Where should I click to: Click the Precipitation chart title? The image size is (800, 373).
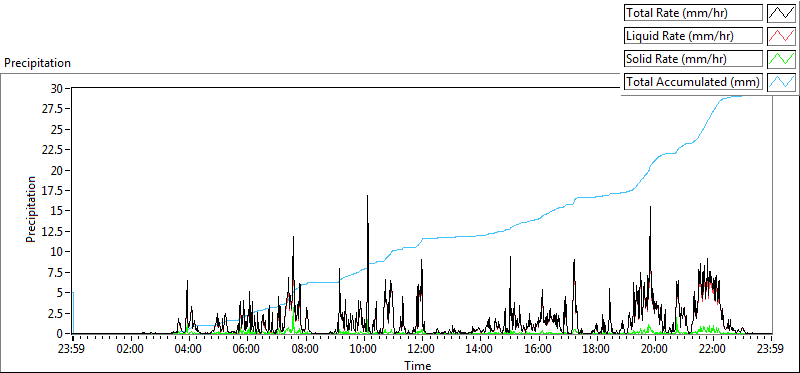coord(37,63)
